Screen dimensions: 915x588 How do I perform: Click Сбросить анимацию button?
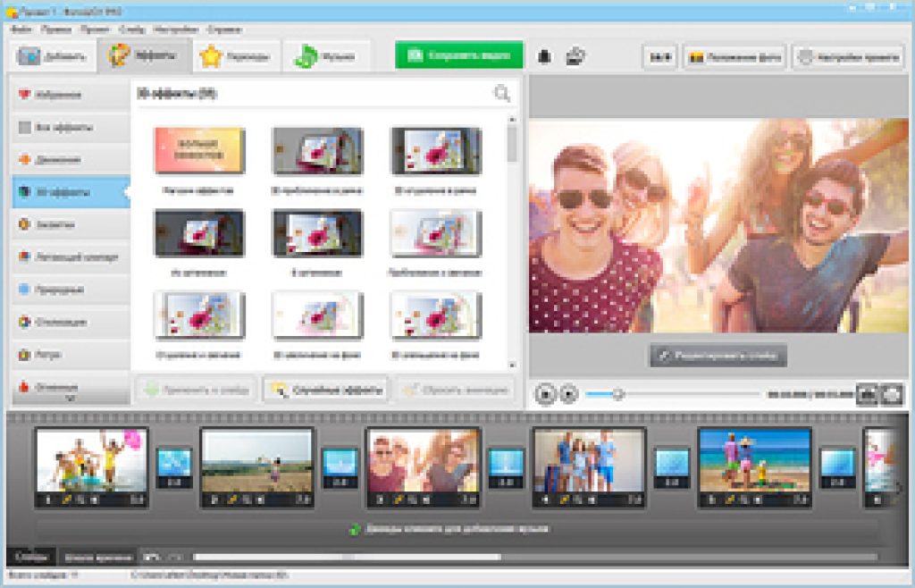457,390
